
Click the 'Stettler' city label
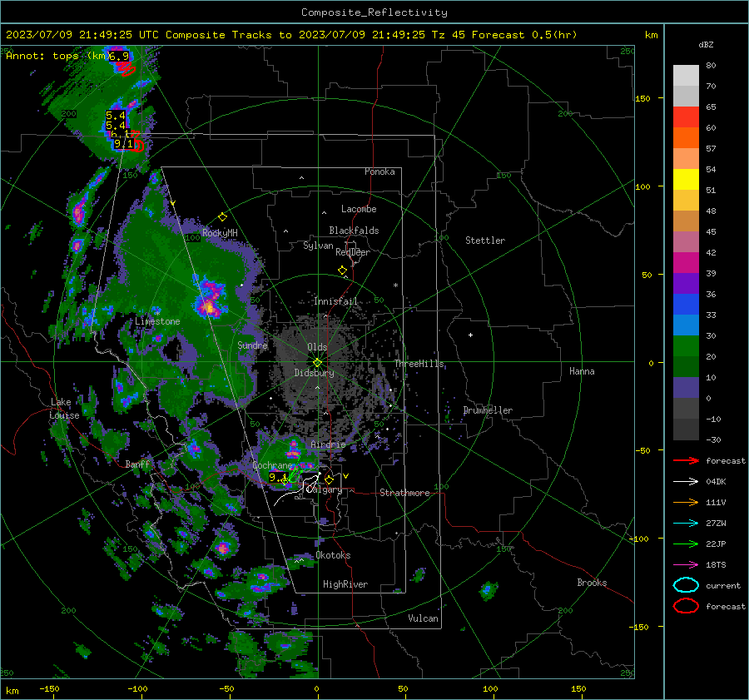[x=485, y=241]
